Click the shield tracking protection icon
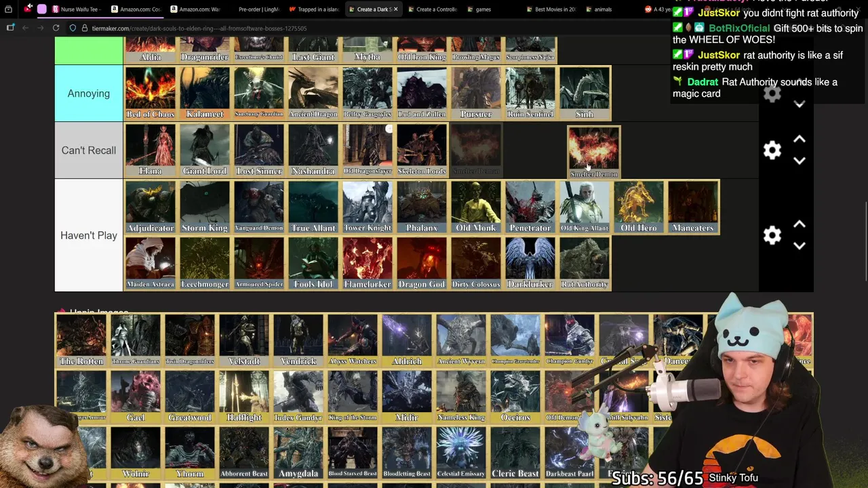 pyautogui.click(x=73, y=28)
